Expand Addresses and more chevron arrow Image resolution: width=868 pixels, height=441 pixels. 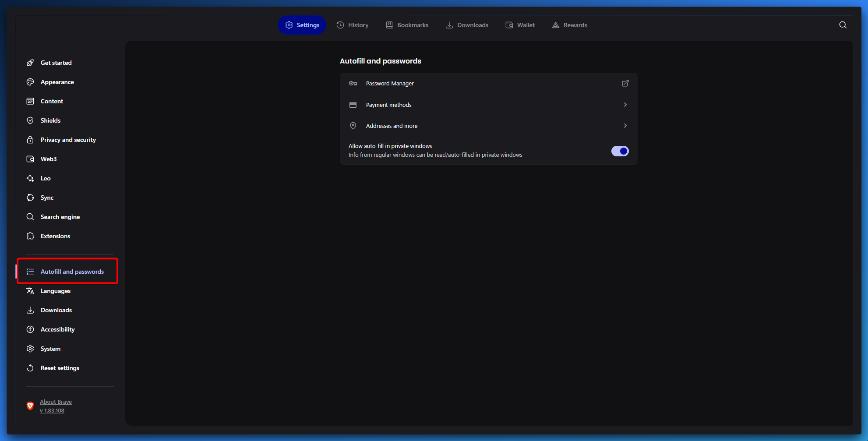[625, 126]
